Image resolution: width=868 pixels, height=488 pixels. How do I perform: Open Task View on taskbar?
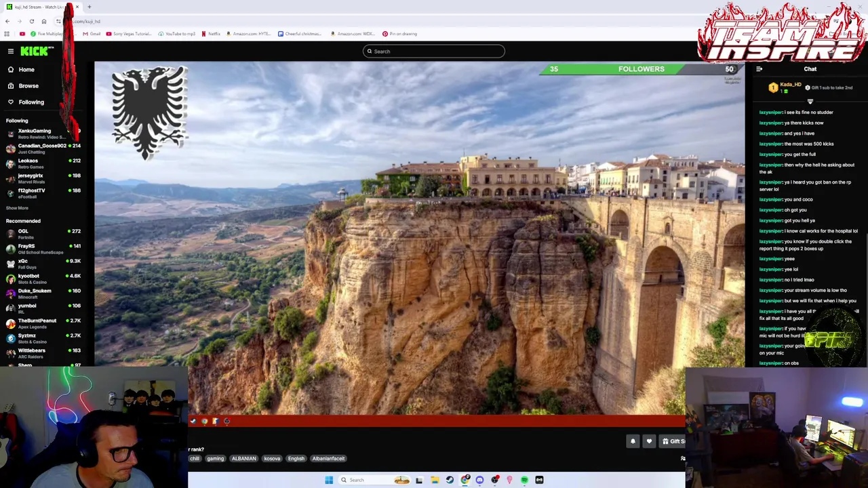click(419, 480)
